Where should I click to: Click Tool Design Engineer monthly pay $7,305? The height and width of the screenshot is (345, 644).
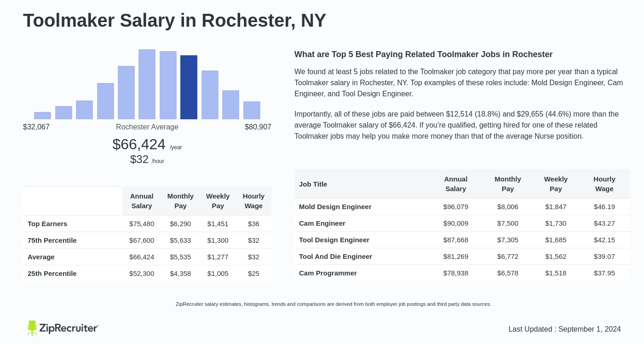[x=508, y=240]
